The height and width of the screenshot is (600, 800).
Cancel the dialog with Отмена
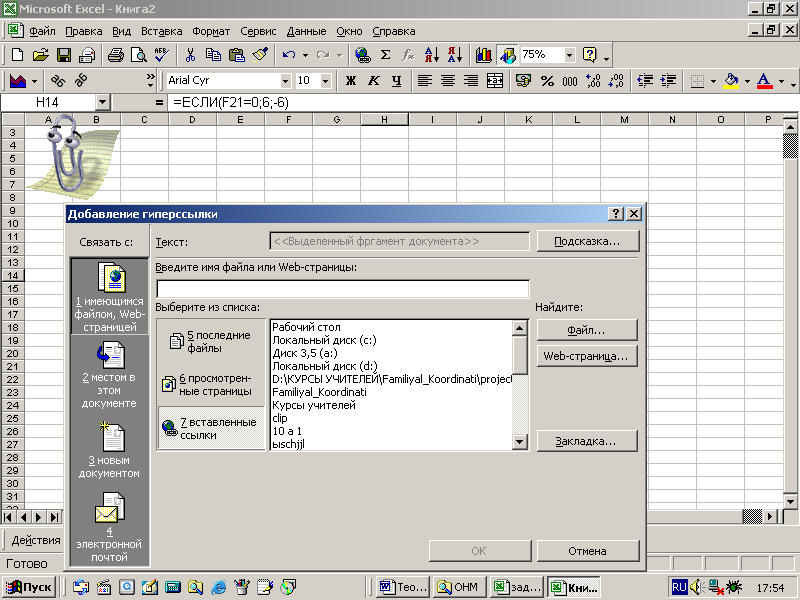(587, 551)
